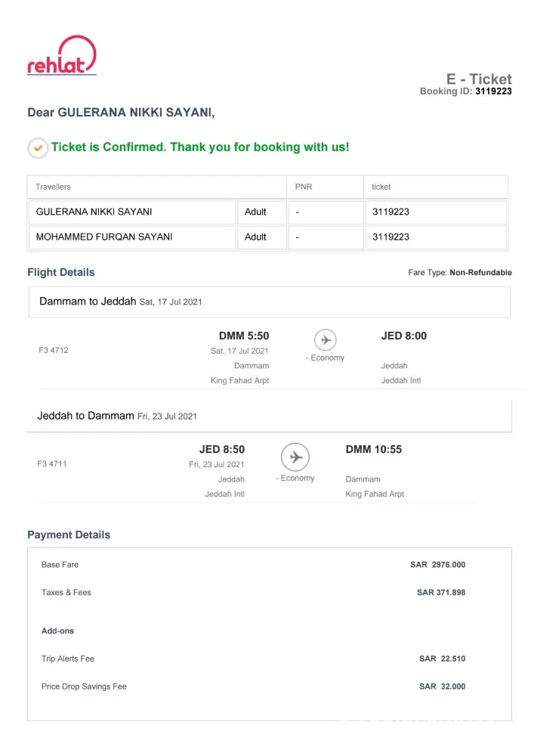The image size is (534, 756).
Task: Click flight number F3 4712
Action: (x=53, y=350)
